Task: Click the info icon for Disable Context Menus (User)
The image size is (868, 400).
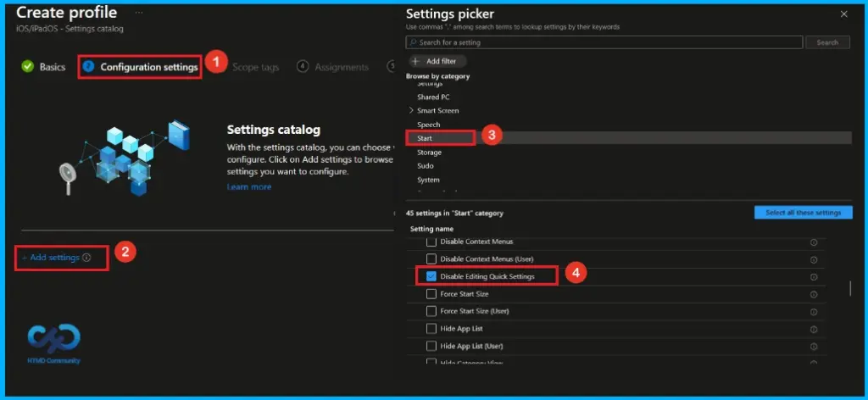Action: coord(813,259)
